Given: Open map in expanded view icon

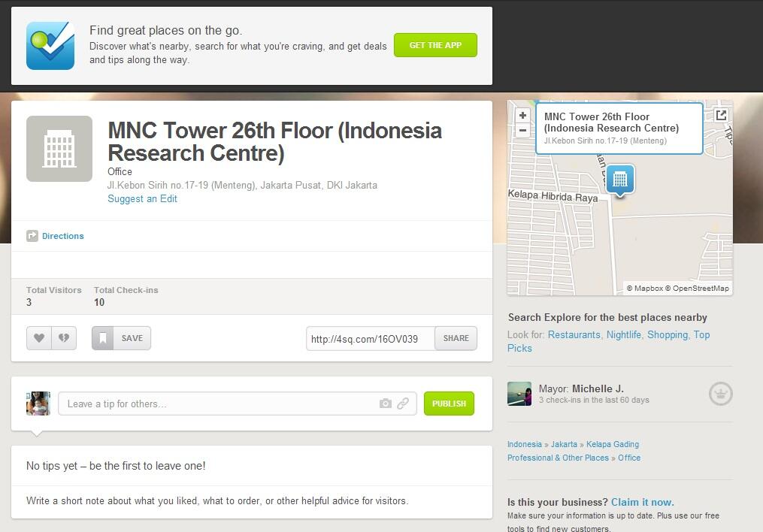Looking at the screenshot, I should [721, 115].
